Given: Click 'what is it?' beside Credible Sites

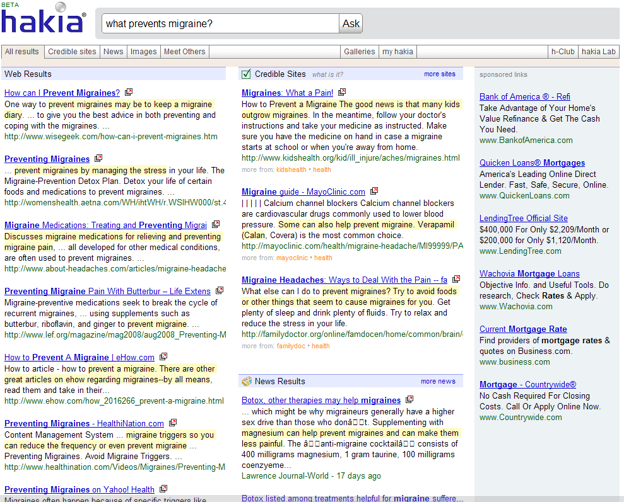Looking at the screenshot, I should [329, 74].
